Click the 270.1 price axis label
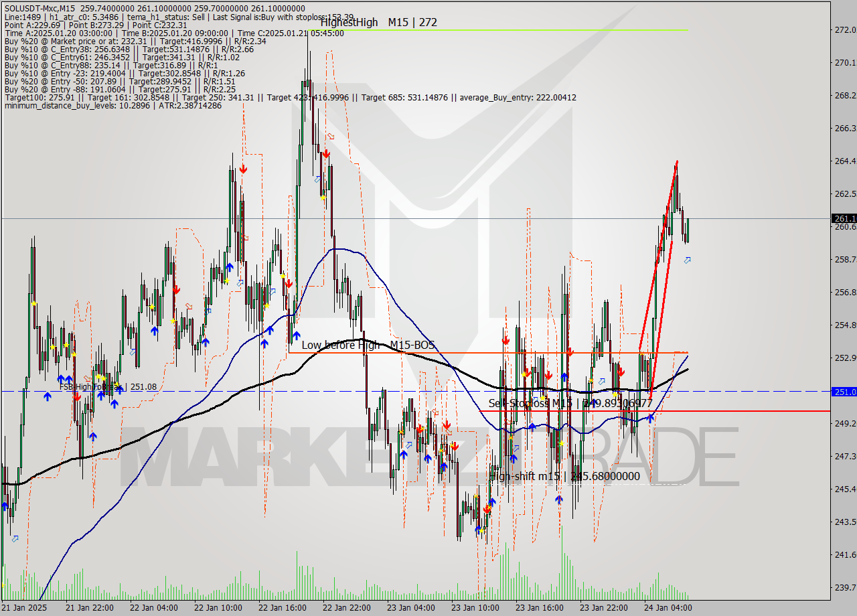 pyautogui.click(x=845, y=63)
